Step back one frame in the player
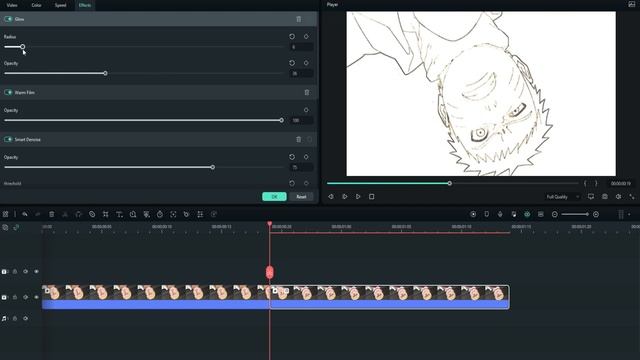Screen dimensions: 640x360 point(331,197)
